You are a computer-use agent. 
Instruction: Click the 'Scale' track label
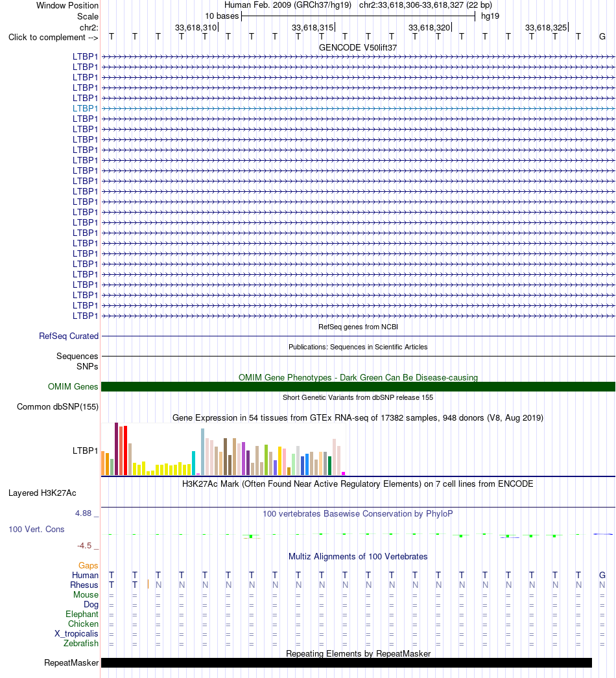coord(88,16)
